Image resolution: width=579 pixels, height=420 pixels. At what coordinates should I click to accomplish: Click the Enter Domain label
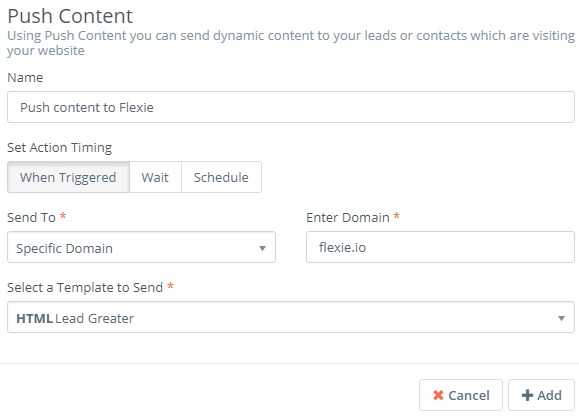[x=348, y=218]
